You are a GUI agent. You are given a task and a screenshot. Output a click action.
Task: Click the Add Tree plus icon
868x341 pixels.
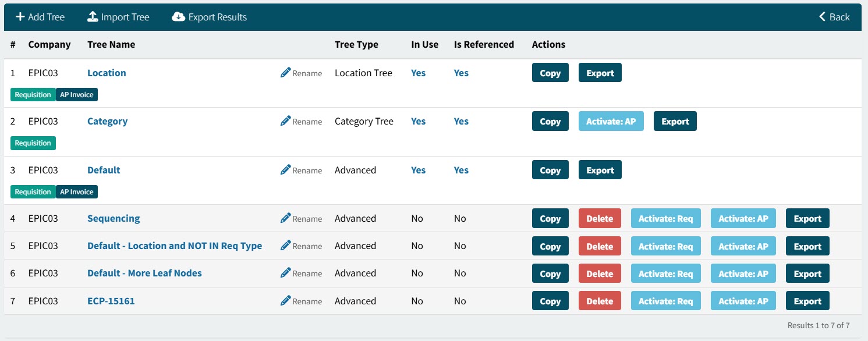[x=20, y=17]
